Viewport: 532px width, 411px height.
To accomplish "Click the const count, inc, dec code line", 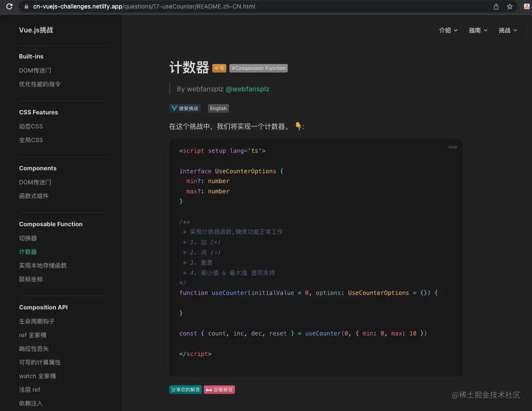I will [303, 333].
